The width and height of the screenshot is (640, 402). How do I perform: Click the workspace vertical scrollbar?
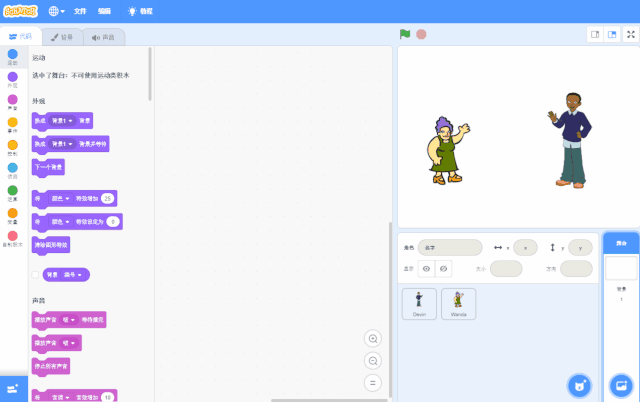[390, 309]
